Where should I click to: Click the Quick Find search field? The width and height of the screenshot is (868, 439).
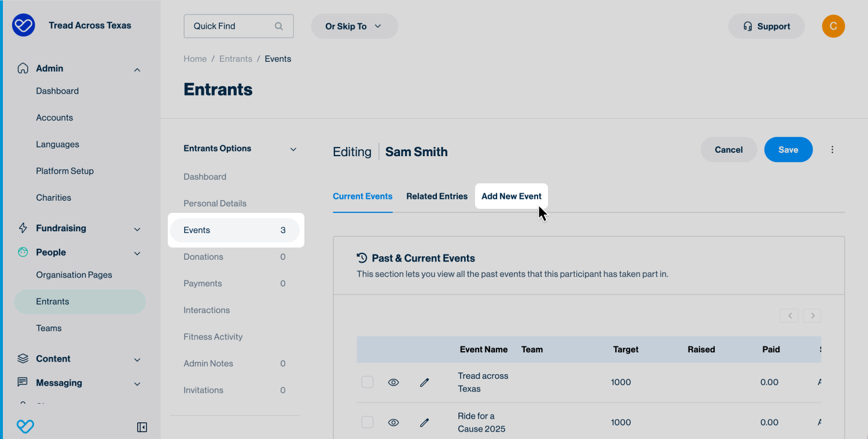231,27
